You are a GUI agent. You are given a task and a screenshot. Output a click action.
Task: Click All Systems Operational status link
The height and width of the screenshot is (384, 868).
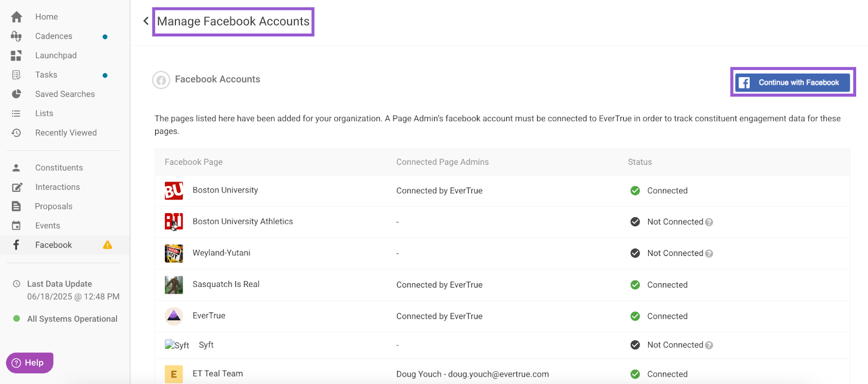tap(72, 319)
